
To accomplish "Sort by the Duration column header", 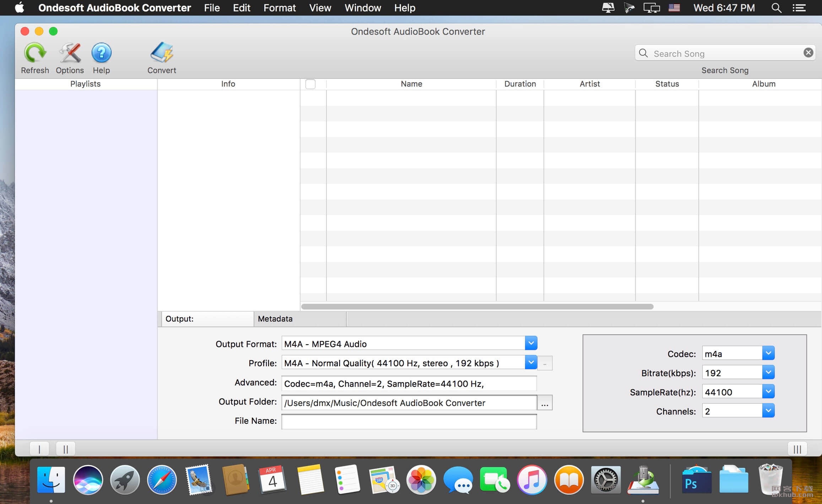I will pyautogui.click(x=520, y=84).
